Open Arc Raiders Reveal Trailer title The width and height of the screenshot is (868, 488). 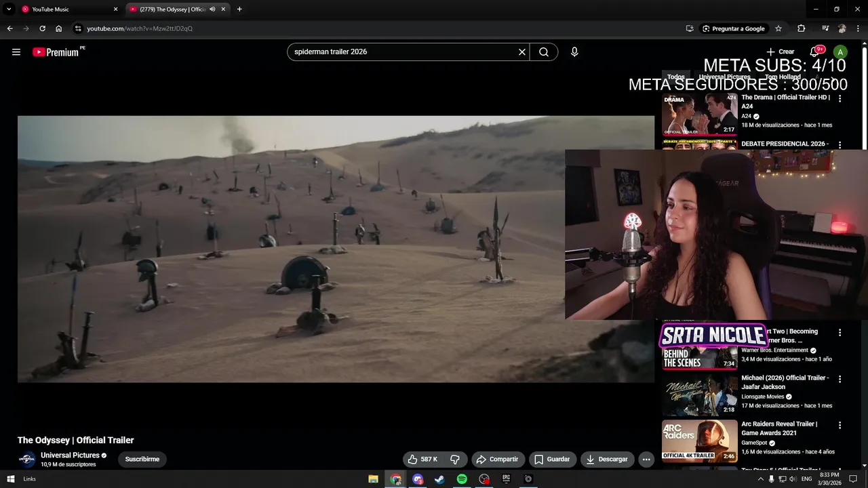[x=779, y=428]
